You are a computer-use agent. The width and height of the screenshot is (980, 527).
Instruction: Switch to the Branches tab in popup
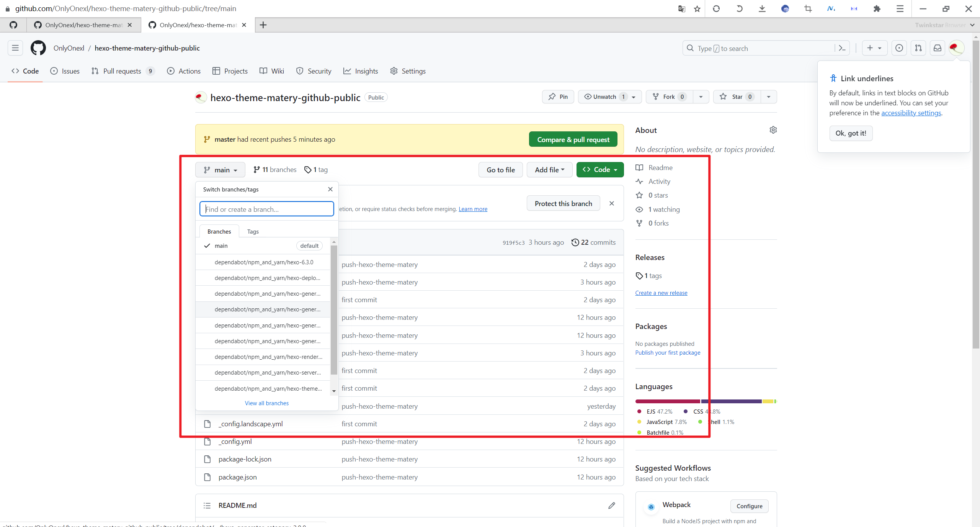click(219, 231)
